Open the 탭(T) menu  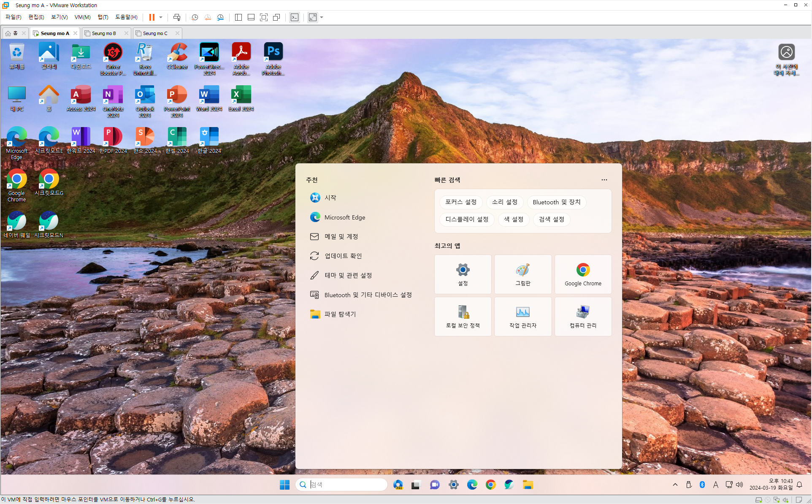coord(103,17)
